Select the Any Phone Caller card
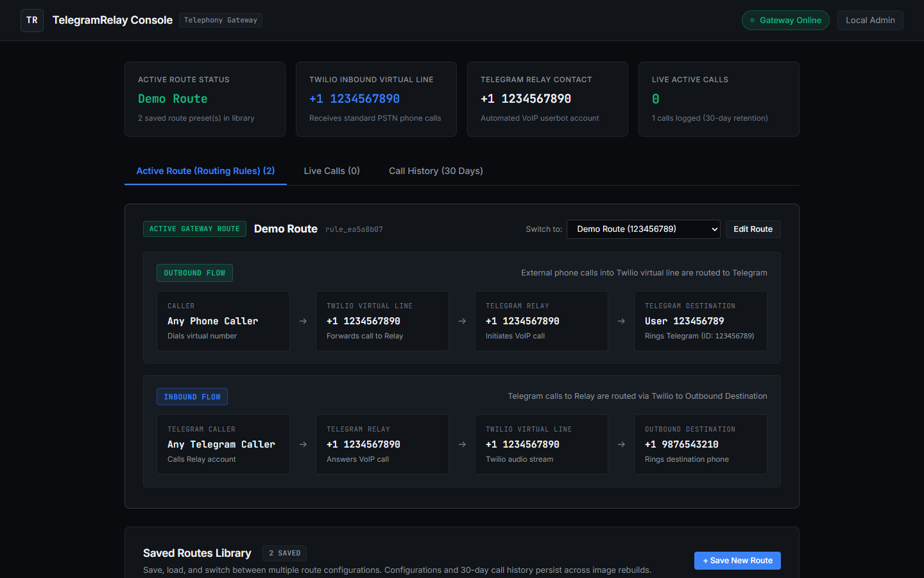Screen dimensions: 924x578 click(x=223, y=321)
